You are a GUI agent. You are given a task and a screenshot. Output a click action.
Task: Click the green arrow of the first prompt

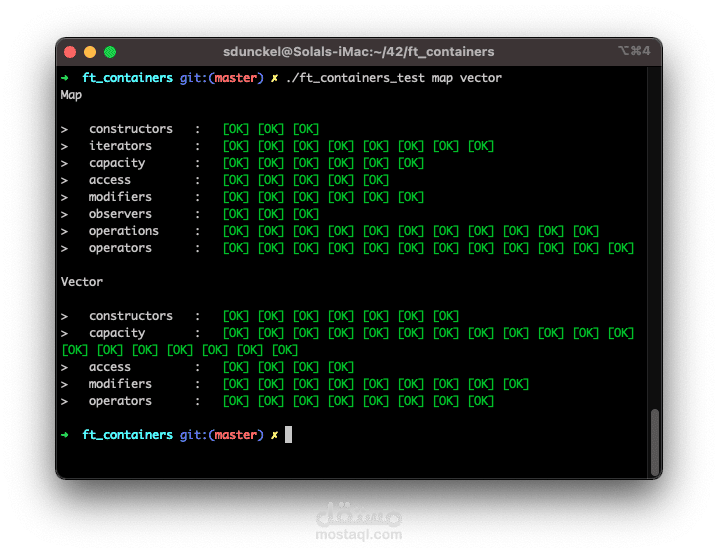coord(65,78)
